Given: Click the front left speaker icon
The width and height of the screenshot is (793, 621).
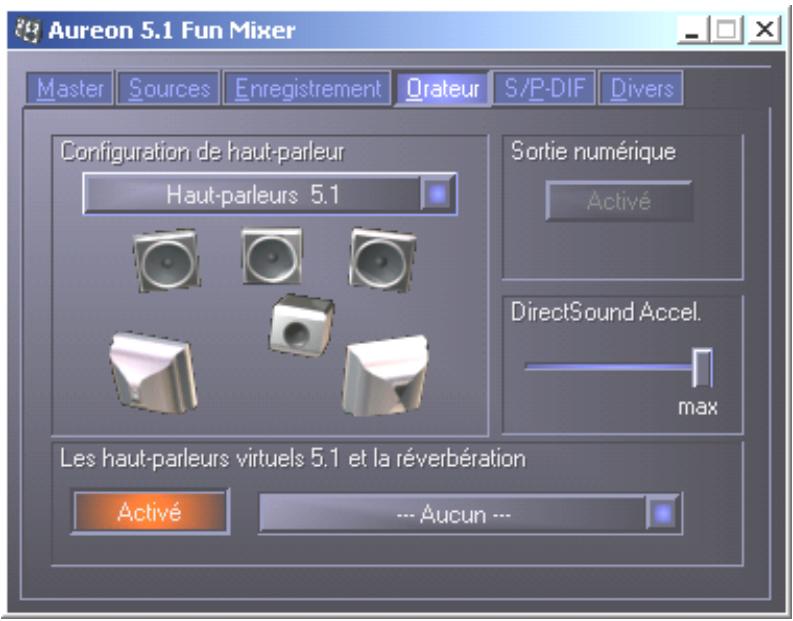Looking at the screenshot, I should click(x=166, y=260).
